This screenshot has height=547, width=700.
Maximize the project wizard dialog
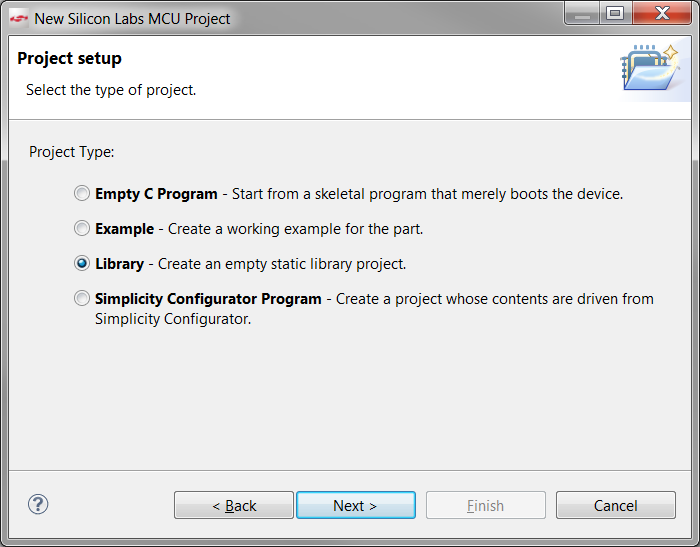coord(616,13)
